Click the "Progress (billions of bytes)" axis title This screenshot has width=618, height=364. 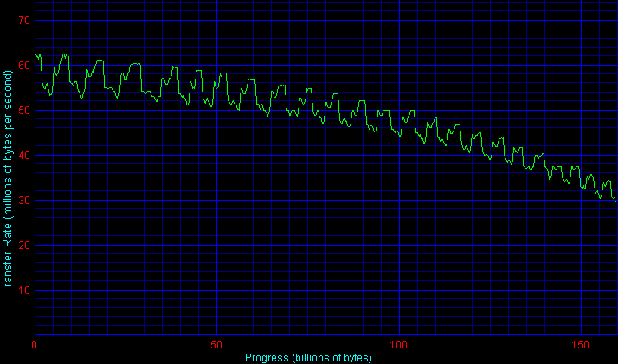point(308,357)
